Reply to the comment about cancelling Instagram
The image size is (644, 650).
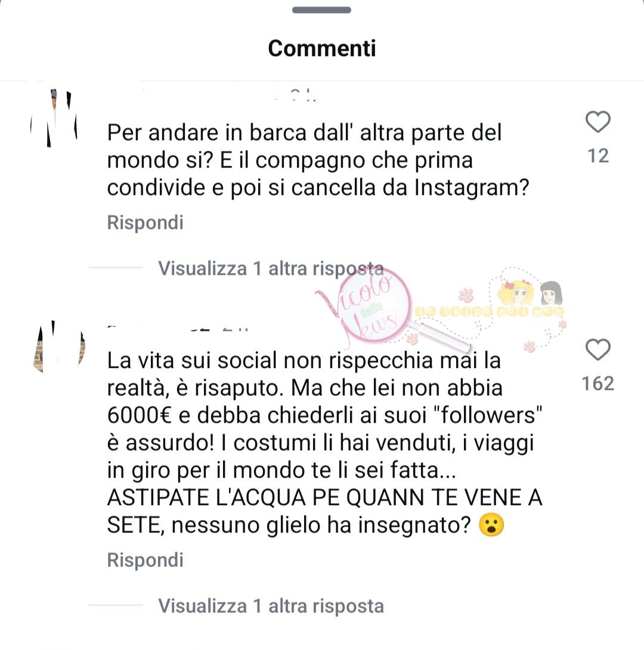(145, 222)
